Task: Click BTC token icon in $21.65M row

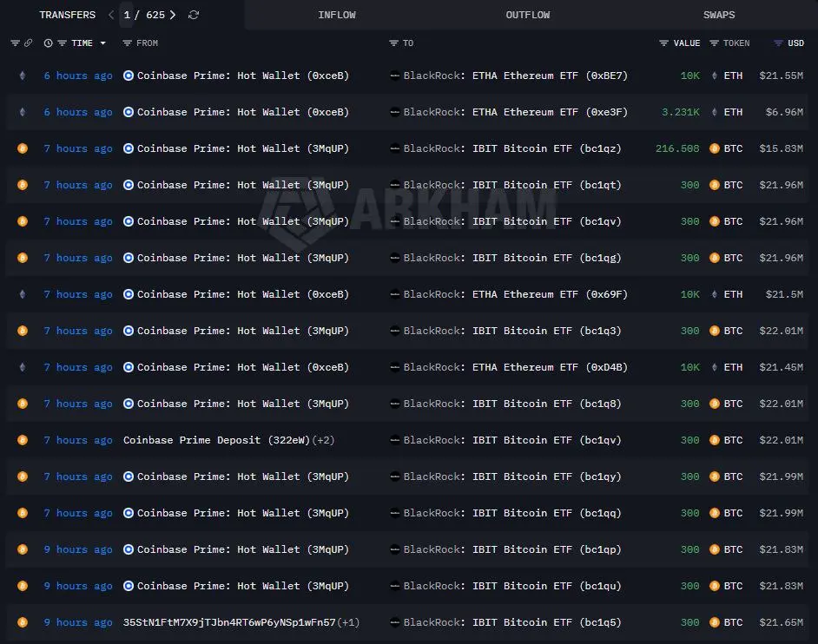Action: 714,622
